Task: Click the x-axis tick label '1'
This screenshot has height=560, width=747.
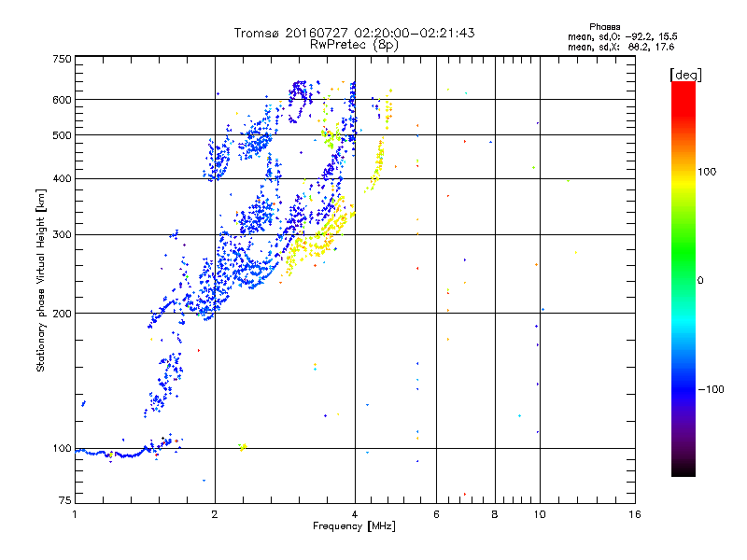Action: pos(75,514)
